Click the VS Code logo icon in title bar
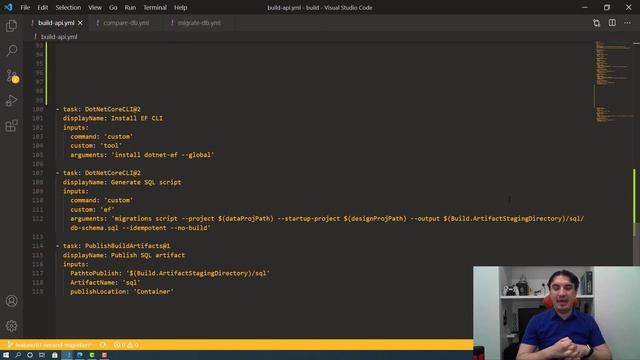The image size is (640, 360). point(8,7)
